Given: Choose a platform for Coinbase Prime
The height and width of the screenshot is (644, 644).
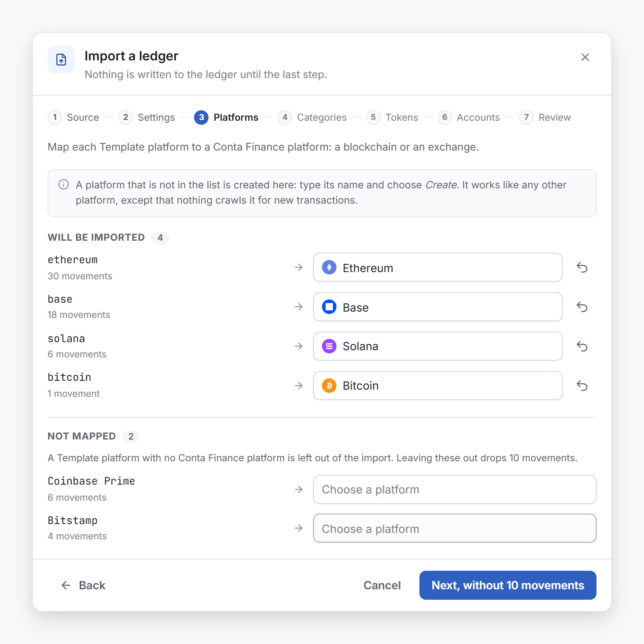Looking at the screenshot, I should 454,489.
